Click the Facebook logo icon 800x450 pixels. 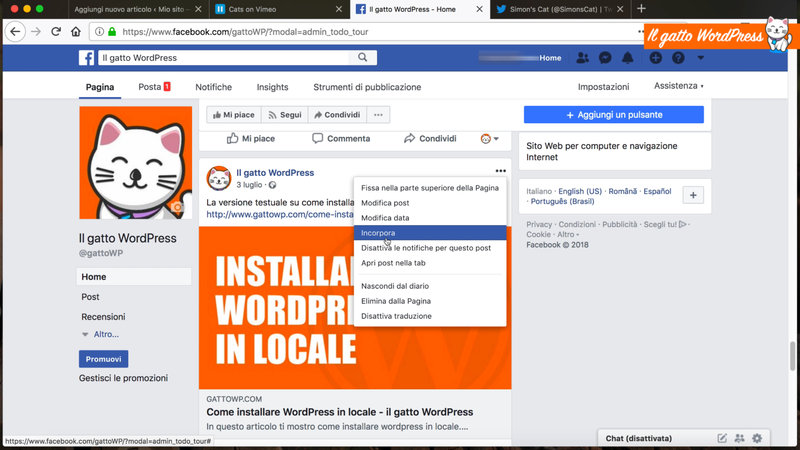pyautogui.click(x=86, y=58)
